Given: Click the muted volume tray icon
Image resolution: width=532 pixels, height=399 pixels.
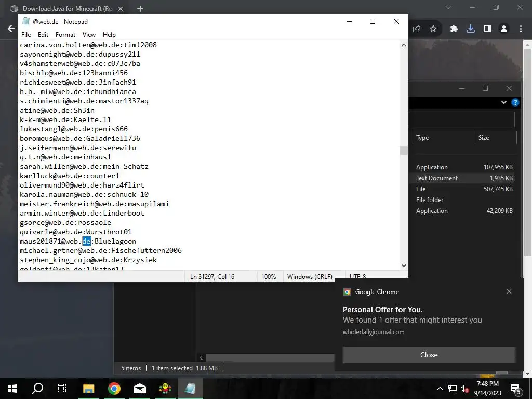Looking at the screenshot, I should [x=464, y=389].
